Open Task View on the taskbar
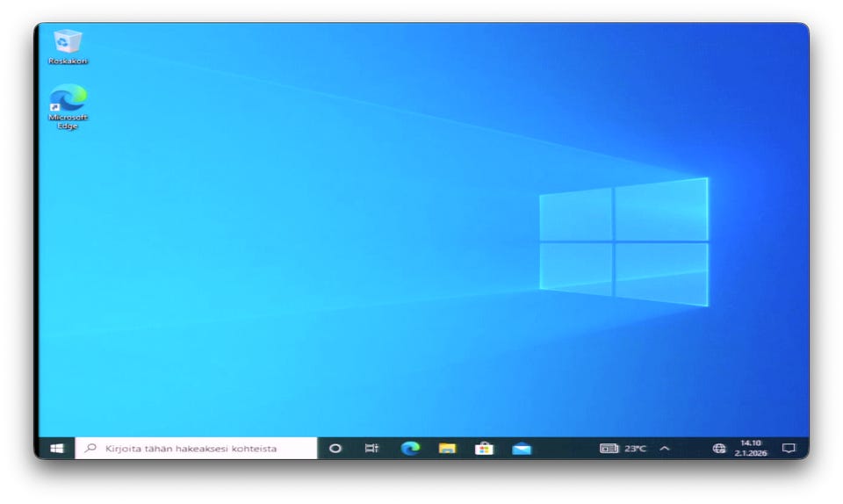Image resolution: width=843 pixels, height=504 pixels. [x=371, y=448]
